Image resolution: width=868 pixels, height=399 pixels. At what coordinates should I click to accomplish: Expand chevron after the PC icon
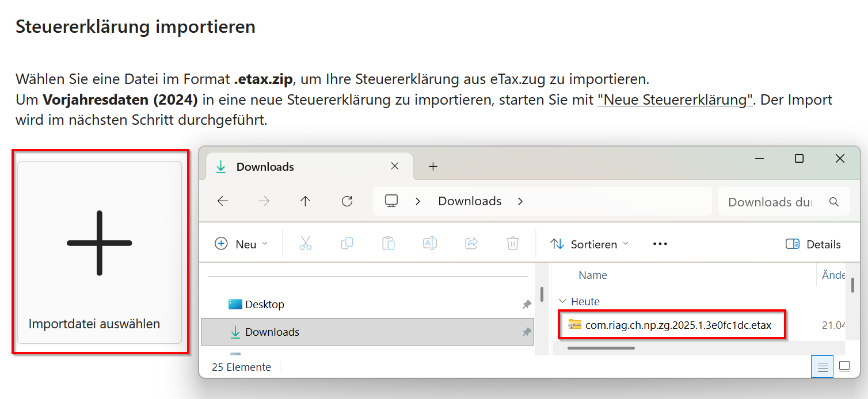pos(418,201)
